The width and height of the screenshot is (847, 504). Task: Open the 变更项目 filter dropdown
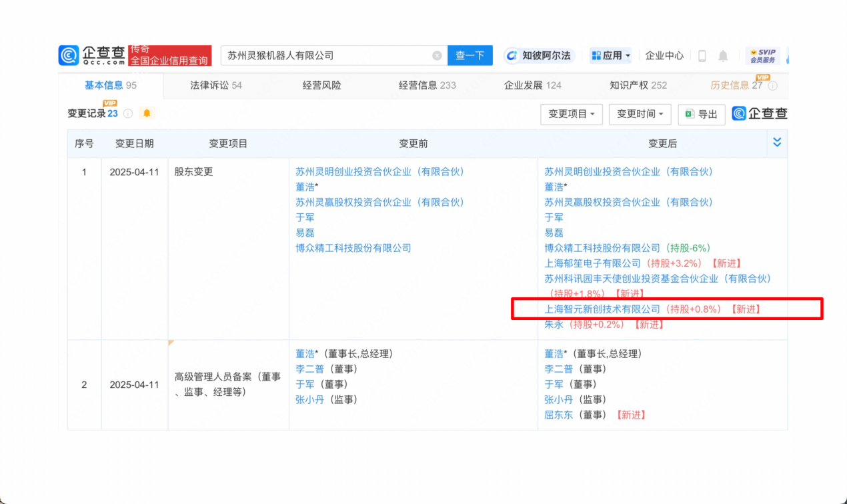[572, 114]
